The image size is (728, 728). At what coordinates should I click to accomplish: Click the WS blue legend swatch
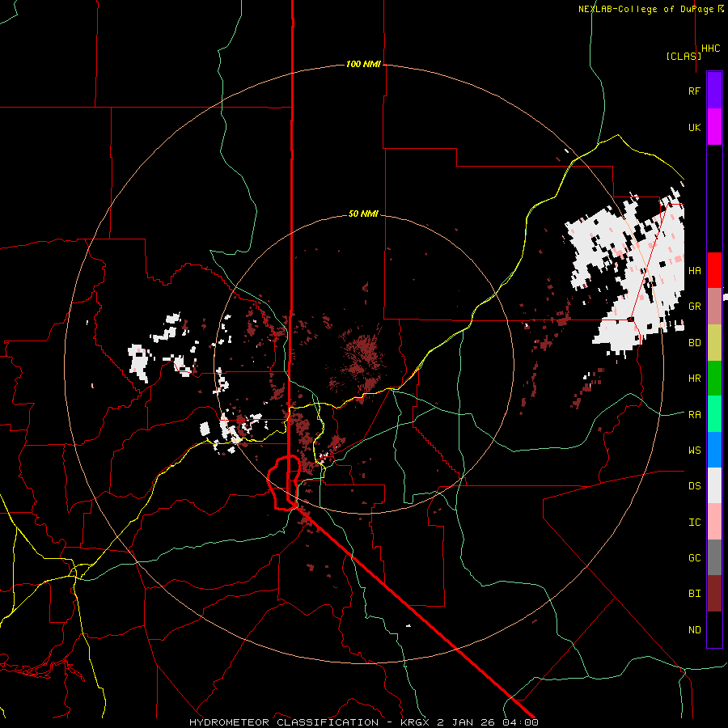pos(714,450)
